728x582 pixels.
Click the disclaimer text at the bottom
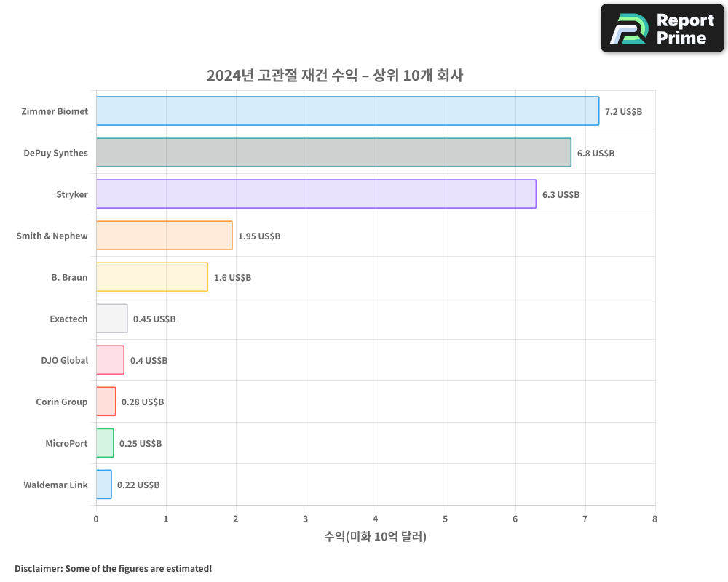pyautogui.click(x=112, y=569)
